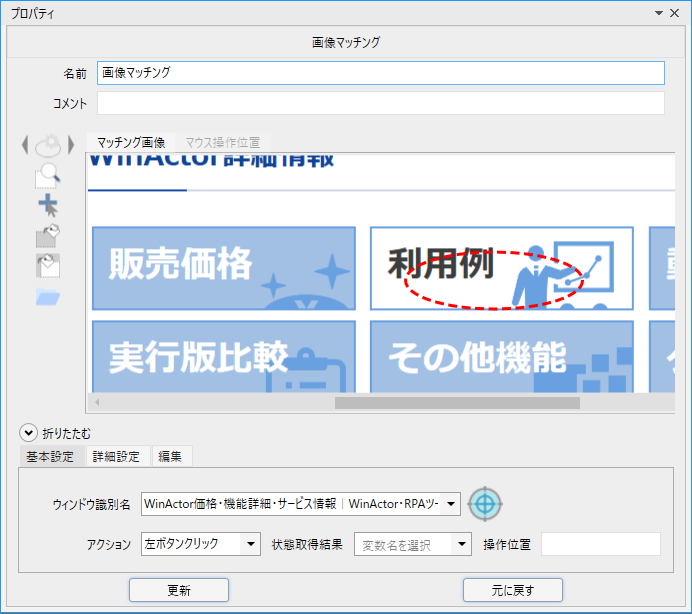
Task: Switch to the 編集 tab
Action: pyautogui.click(x=170, y=457)
